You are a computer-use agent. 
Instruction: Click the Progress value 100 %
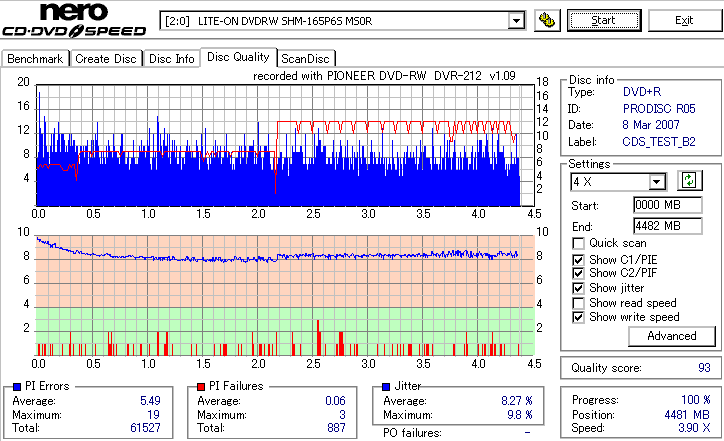[696, 399]
